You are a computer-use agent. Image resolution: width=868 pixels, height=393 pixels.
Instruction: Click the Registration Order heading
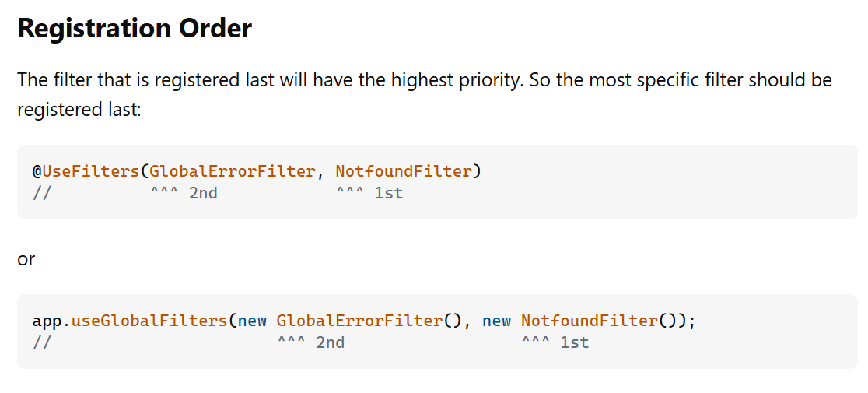[135, 28]
